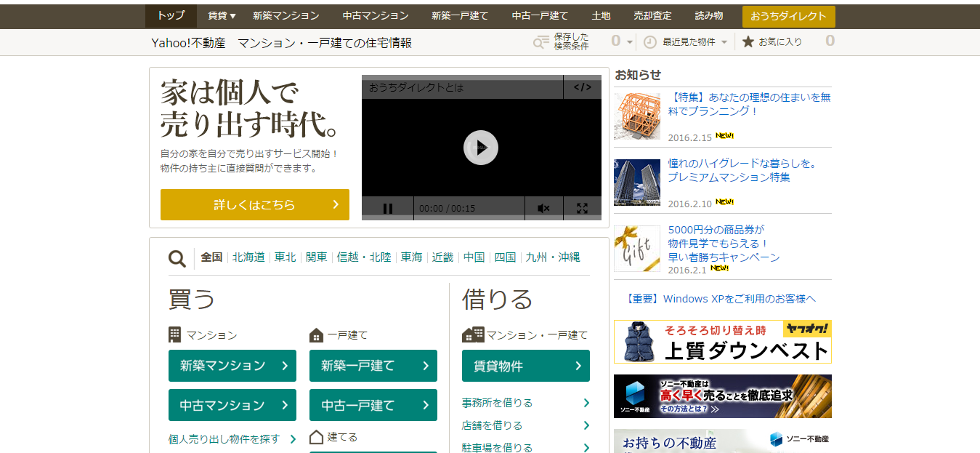
Task: Select the 近畿 region
Action: coord(442,257)
